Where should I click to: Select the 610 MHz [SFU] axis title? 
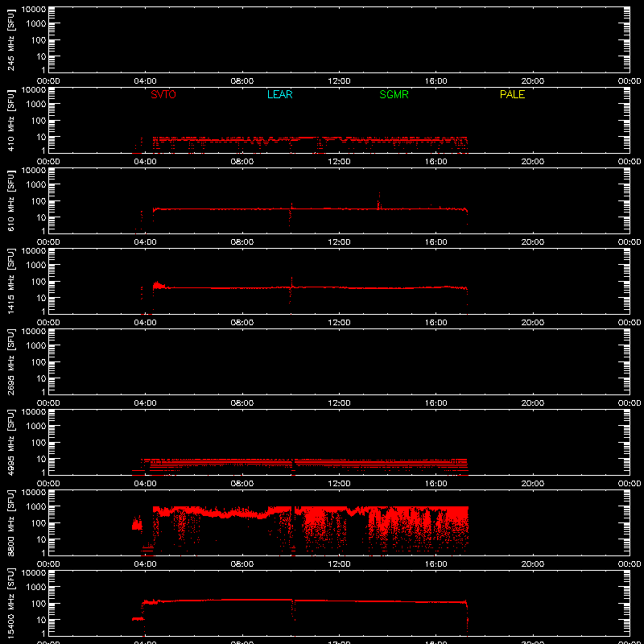point(11,200)
